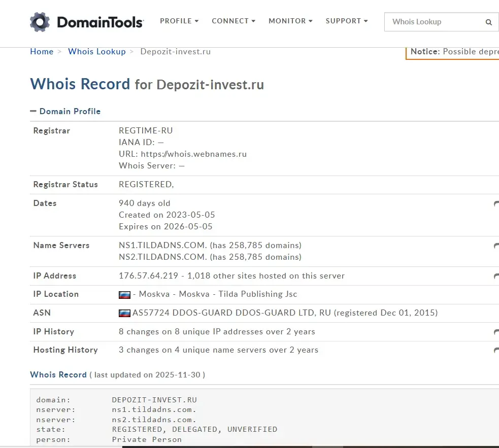Click 'Expires on 2026-05-05' date

(x=165, y=227)
